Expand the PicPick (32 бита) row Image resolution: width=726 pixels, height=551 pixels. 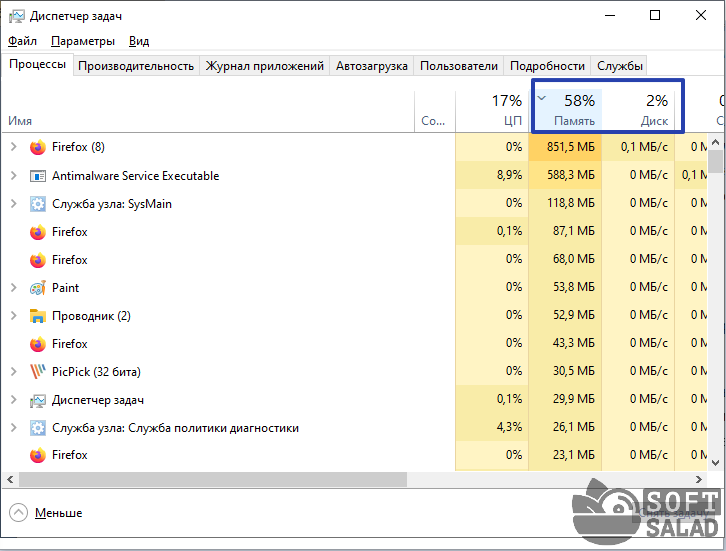(13, 371)
